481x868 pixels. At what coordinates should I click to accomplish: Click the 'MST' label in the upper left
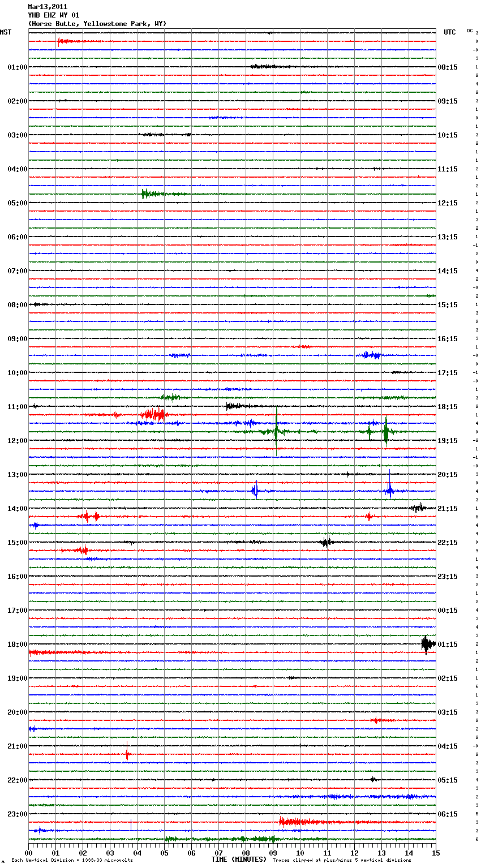tap(6, 32)
